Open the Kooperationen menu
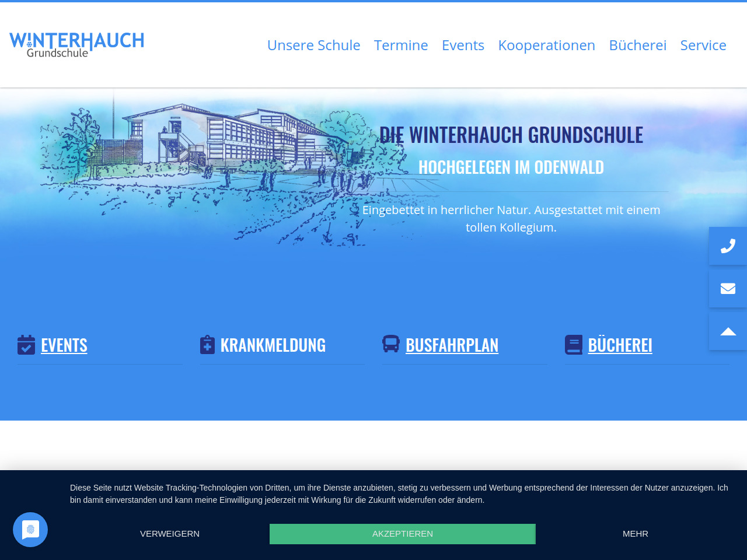The height and width of the screenshot is (560, 747). click(546, 45)
